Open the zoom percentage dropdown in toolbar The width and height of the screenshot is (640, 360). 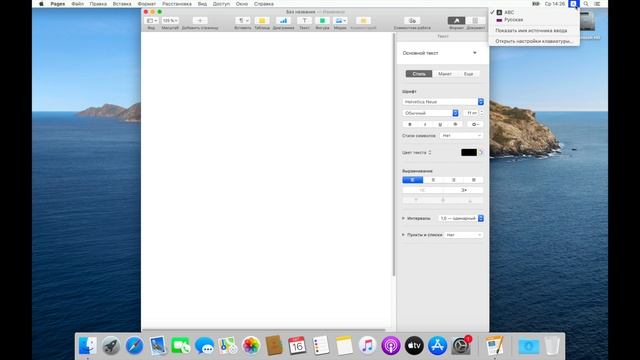pos(170,20)
